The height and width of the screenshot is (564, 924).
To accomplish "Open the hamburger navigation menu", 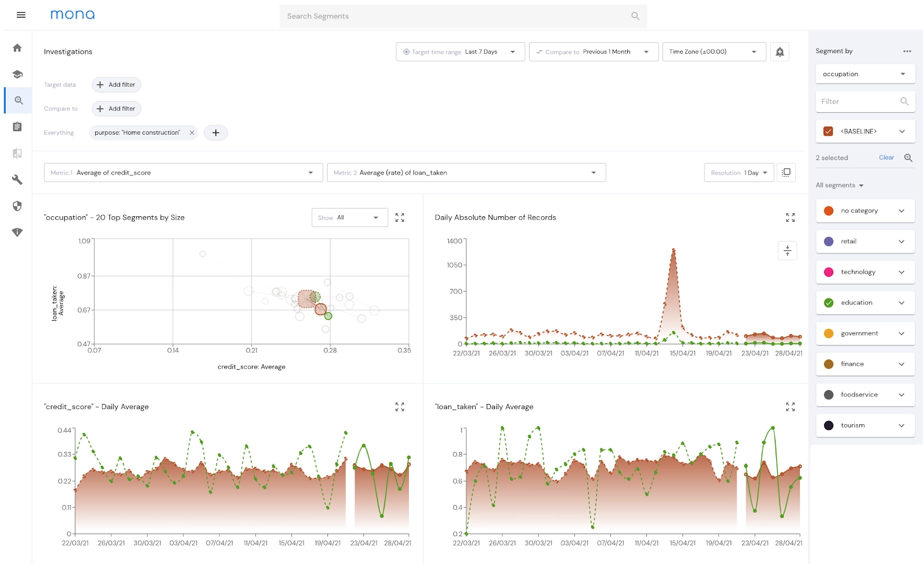I will (x=21, y=15).
